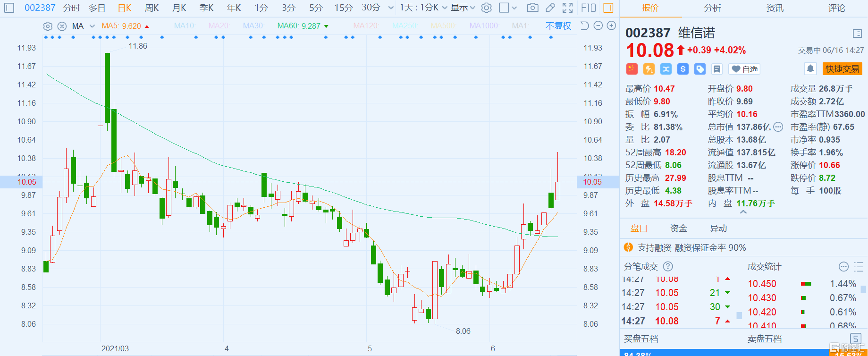Switch to the 周K chart tab

[152, 8]
